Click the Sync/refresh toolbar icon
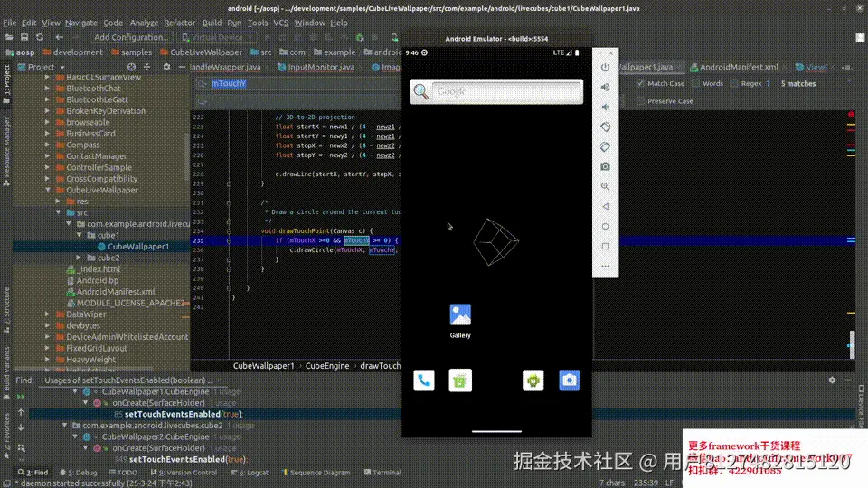868x488 pixels. click(40, 37)
